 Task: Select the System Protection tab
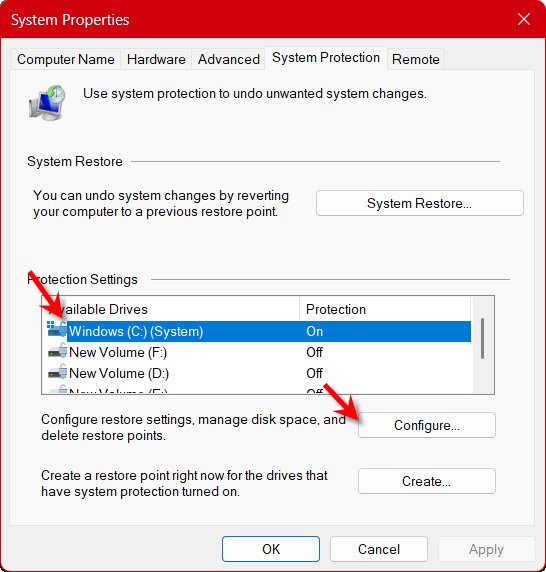pos(326,58)
